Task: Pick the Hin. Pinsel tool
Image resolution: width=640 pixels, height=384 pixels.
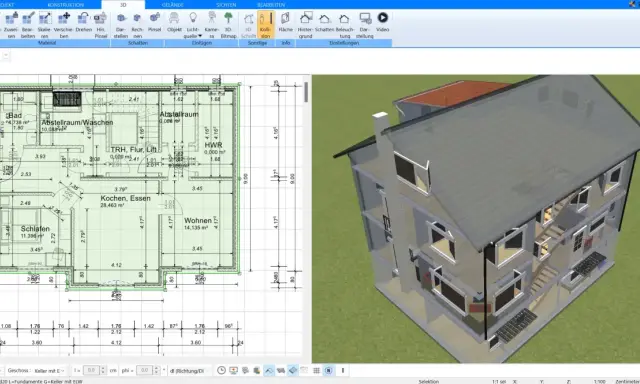Action: pyautogui.click(x=100, y=24)
